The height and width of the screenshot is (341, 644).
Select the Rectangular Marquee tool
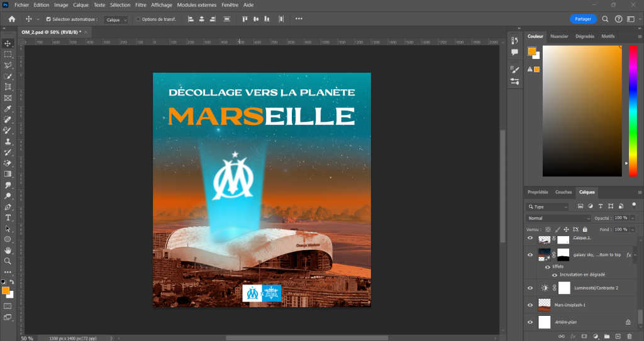coord(8,55)
